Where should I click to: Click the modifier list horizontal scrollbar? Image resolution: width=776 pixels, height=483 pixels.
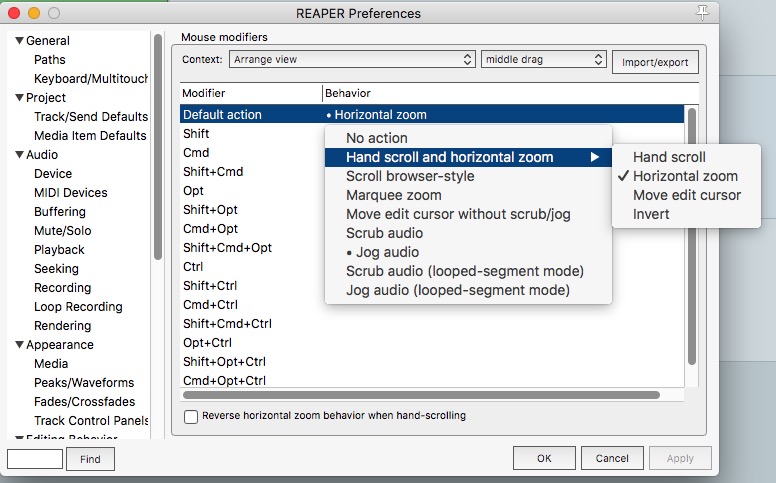[421, 395]
